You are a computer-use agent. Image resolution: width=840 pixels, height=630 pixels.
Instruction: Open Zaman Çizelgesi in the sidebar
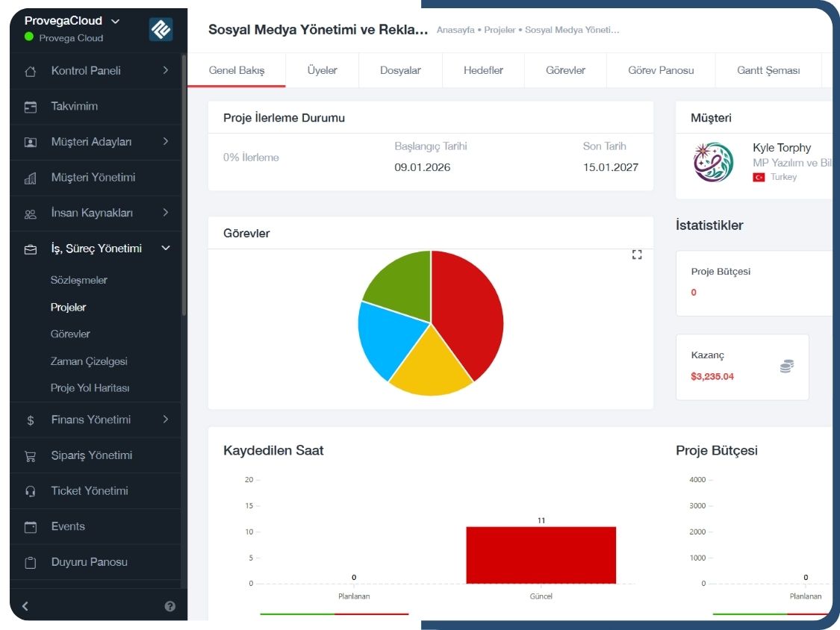(89, 361)
